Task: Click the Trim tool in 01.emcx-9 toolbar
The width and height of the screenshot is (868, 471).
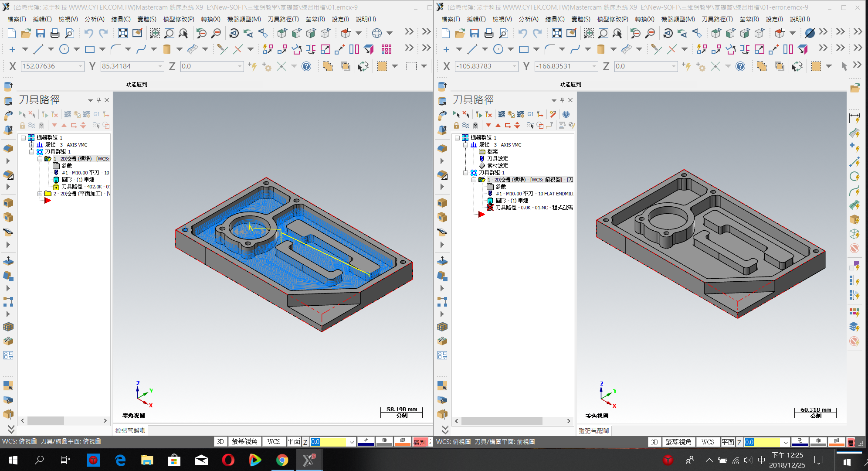Action: pyautogui.click(x=223, y=49)
